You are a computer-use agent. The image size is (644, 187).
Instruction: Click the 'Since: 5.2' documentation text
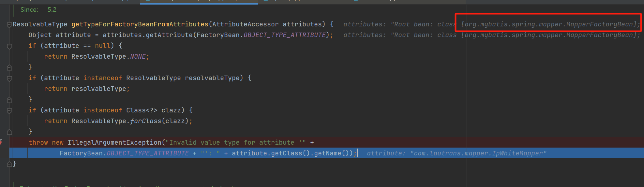point(38,9)
